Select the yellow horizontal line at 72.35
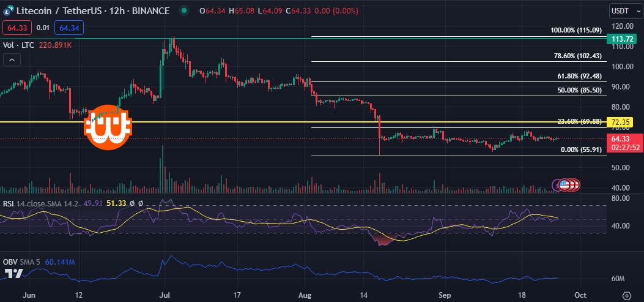The height and width of the screenshot is (302, 644). click(x=304, y=122)
